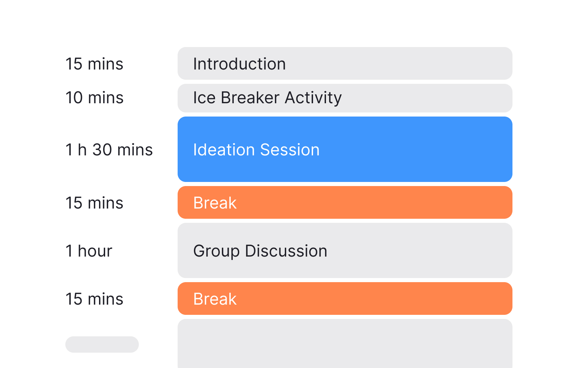Image resolution: width=588 pixels, height=368 pixels.
Task: Open the Group Discussion agenda item
Action: point(345,251)
